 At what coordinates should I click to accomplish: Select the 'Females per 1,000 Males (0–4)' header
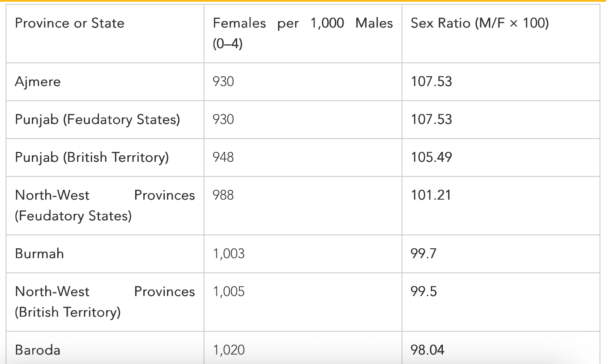point(303,33)
